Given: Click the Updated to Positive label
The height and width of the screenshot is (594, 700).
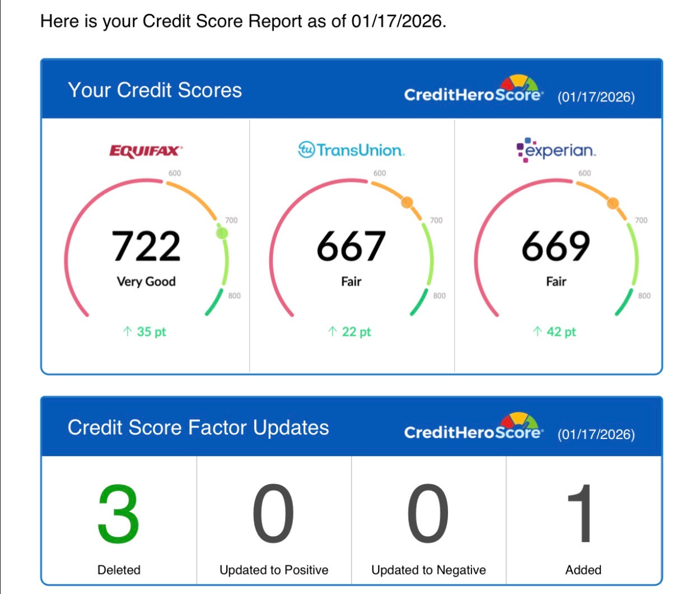Looking at the screenshot, I should click(x=274, y=570).
